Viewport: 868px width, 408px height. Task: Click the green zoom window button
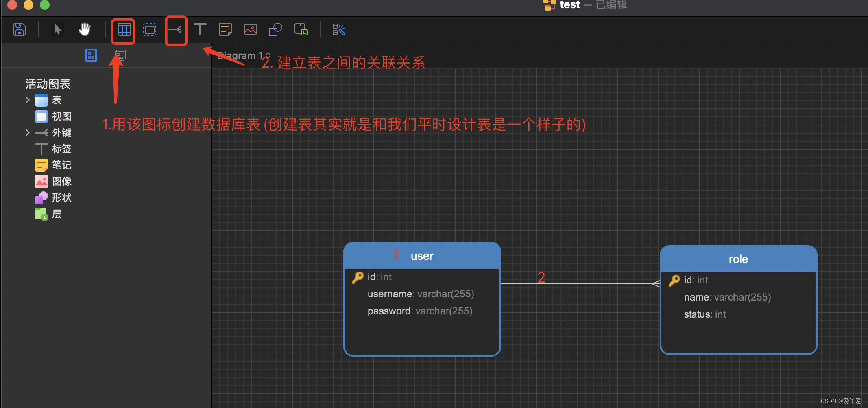pos(45,4)
